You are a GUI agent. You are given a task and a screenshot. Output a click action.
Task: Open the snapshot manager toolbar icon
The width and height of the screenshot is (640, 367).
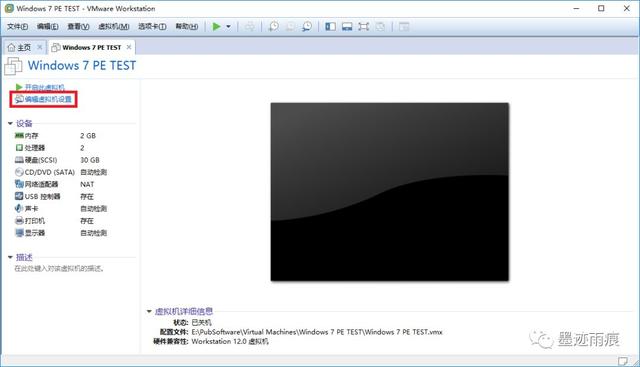(307, 27)
